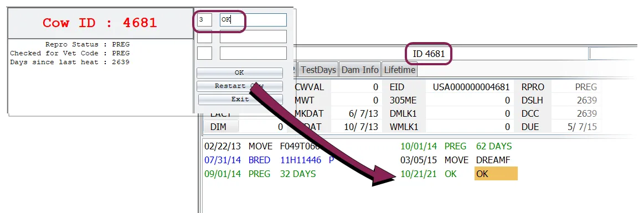The width and height of the screenshot is (644, 213).
Task: Click the OK button below the input fields
Action: click(x=239, y=72)
